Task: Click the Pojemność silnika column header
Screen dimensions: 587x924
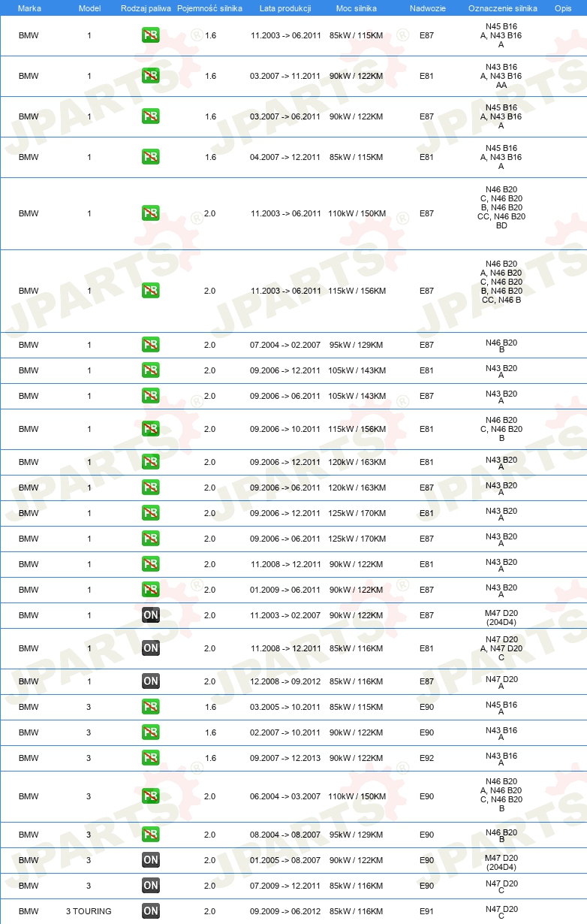Action: [x=209, y=8]
